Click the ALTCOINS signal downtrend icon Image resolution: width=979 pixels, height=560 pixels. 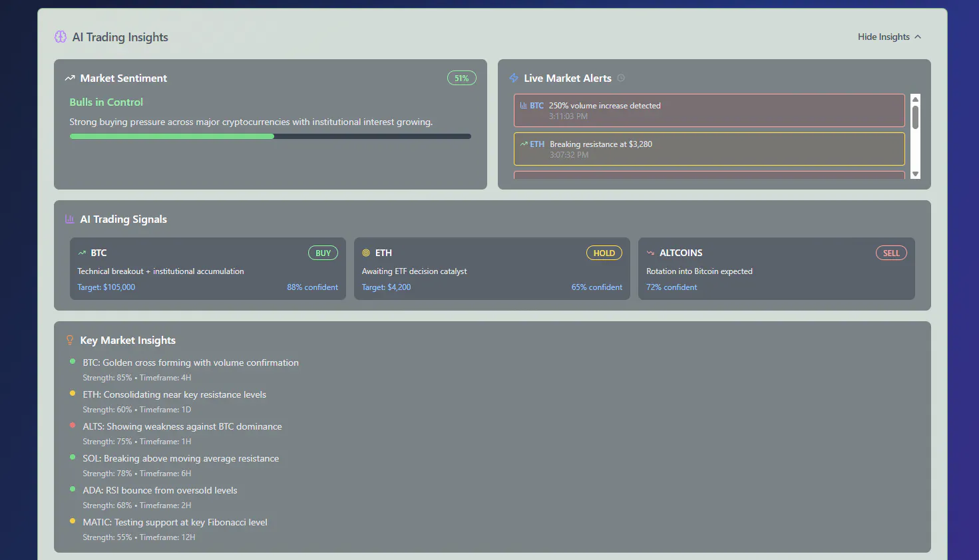[650, 253]
